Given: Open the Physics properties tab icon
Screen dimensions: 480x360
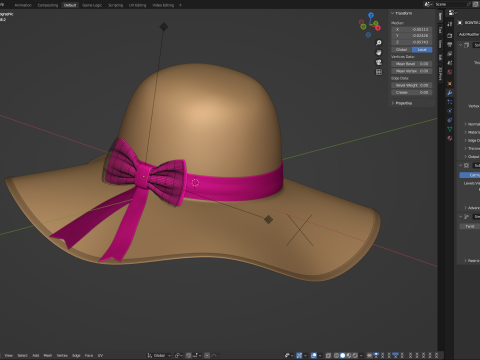Looking at the screenshot, I should point(450,111).
